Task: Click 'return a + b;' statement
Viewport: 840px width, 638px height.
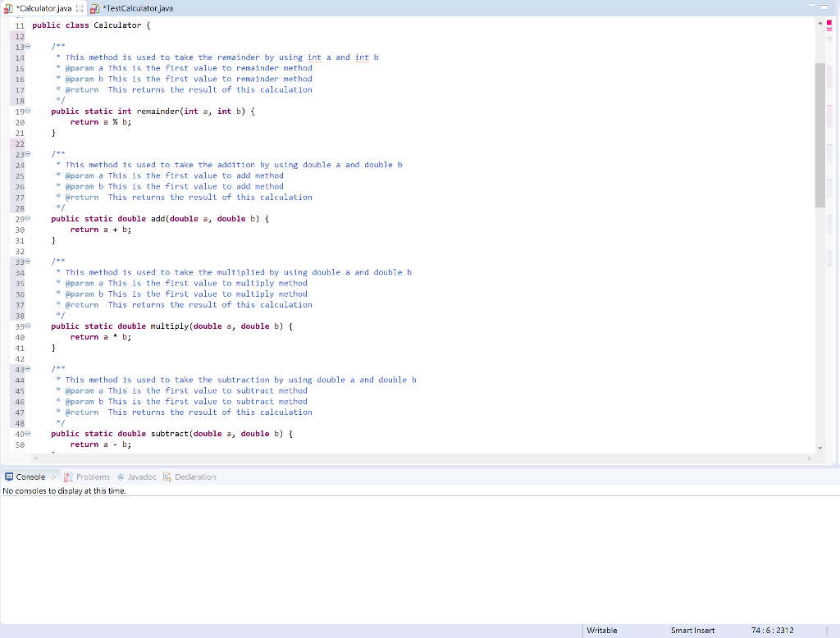Action: tap(101, 230)
